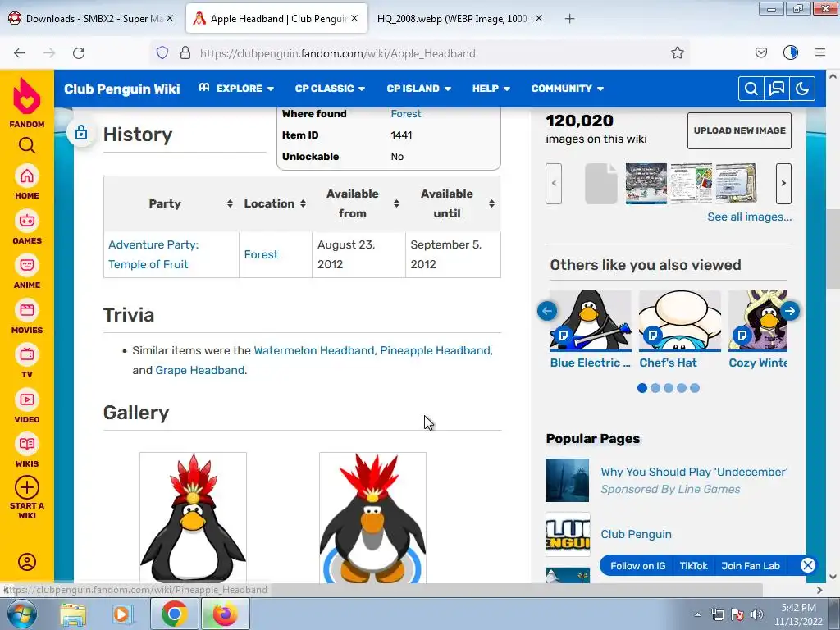This screenshot has height=630, width=840.
Task: Click the page protection lock icon
Action: tap(81, 132)
